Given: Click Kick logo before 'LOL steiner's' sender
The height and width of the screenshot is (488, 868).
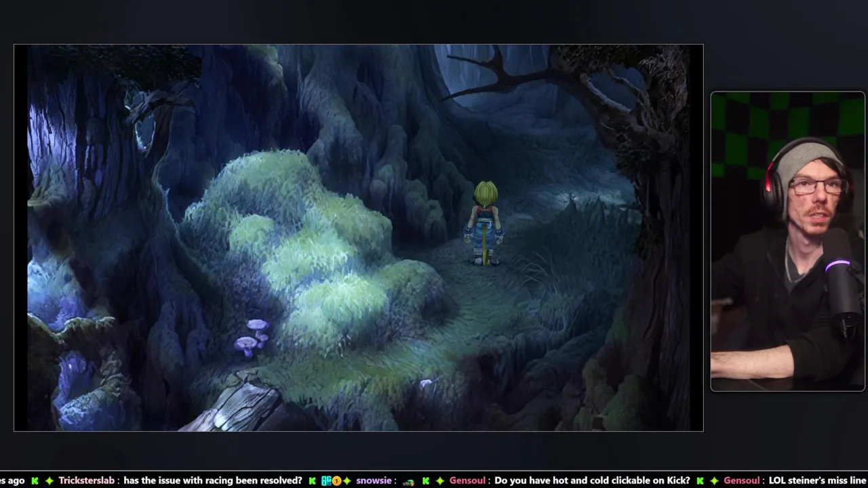Looking at the screenshot, I should (700, 481).
